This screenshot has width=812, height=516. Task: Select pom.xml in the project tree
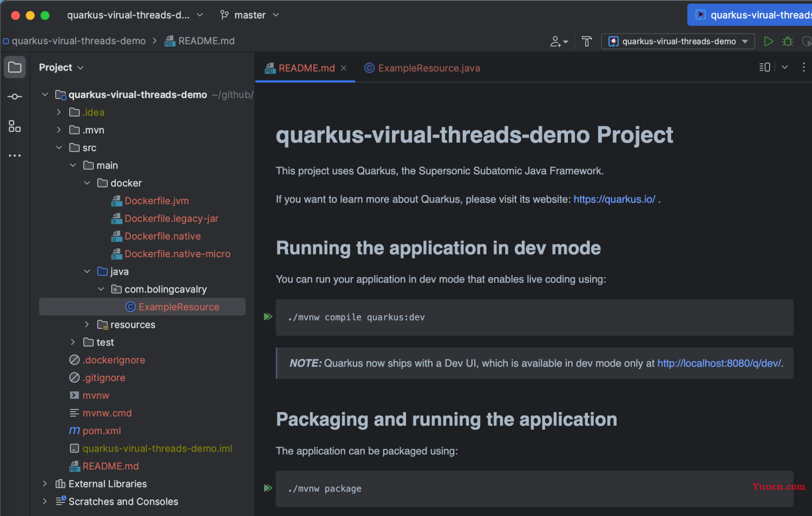pyautogui.click(x=95, y=431)
